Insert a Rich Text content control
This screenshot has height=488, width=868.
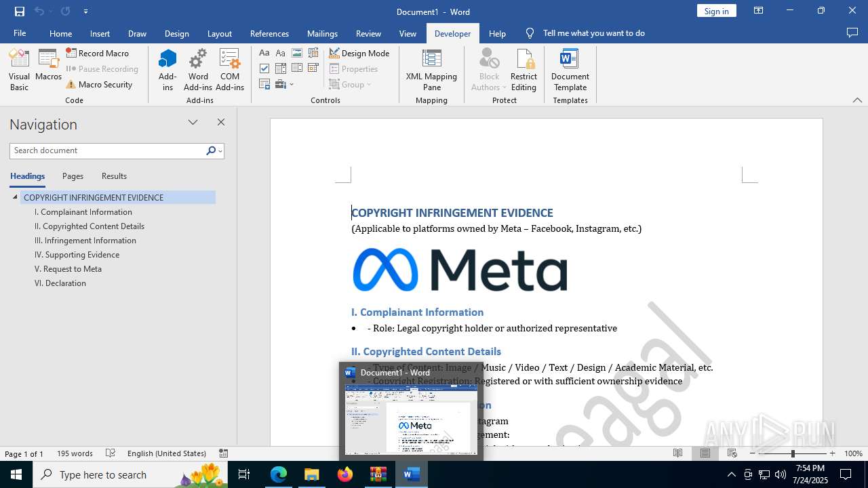point(264,53)
